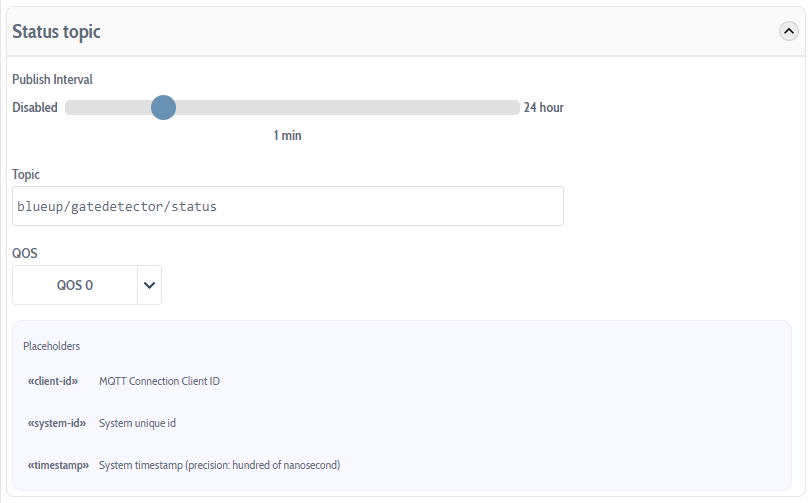Click the «timestamp» placeholder
The image size is (812, 503).
pyautogui.click(x=58, y=465)
